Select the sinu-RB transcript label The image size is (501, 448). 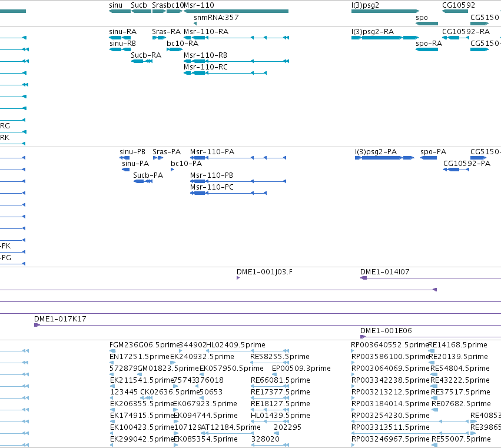coord(122,44)
